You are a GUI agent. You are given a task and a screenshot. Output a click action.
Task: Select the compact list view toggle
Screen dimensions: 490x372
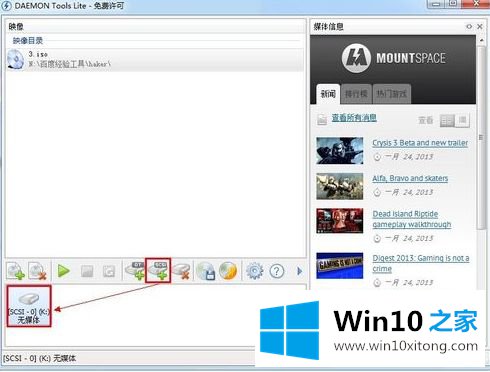coord(462,120)
